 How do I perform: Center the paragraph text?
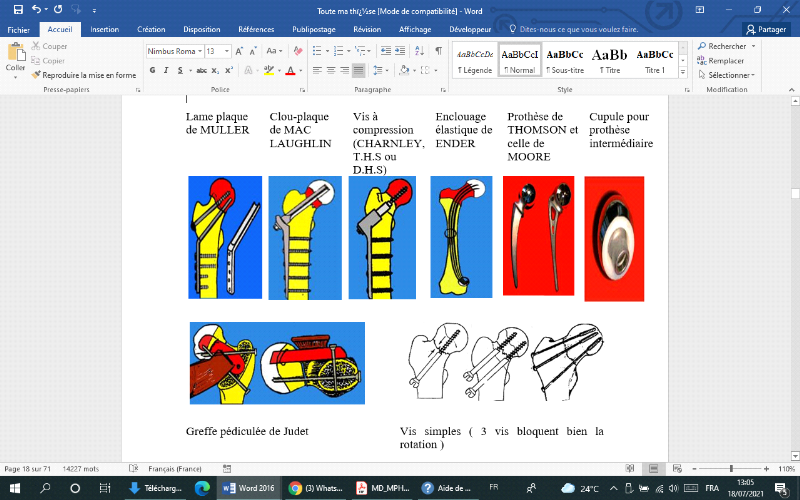click(331, 70)
